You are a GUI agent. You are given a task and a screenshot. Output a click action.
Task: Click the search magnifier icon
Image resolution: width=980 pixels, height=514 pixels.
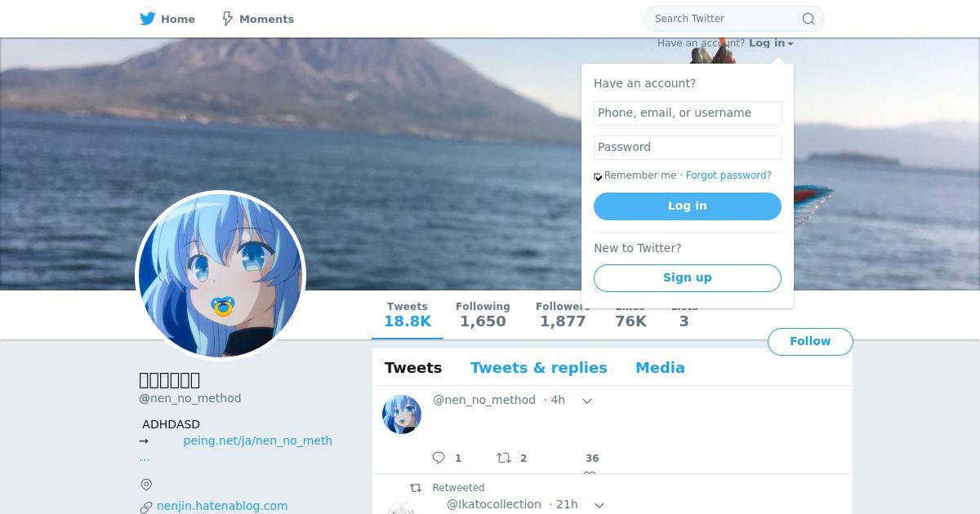point(808,19)
